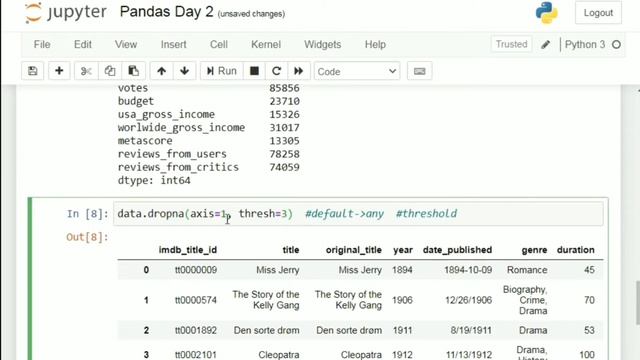
Task: Copy selected cells icon
Action: point(110,71)
